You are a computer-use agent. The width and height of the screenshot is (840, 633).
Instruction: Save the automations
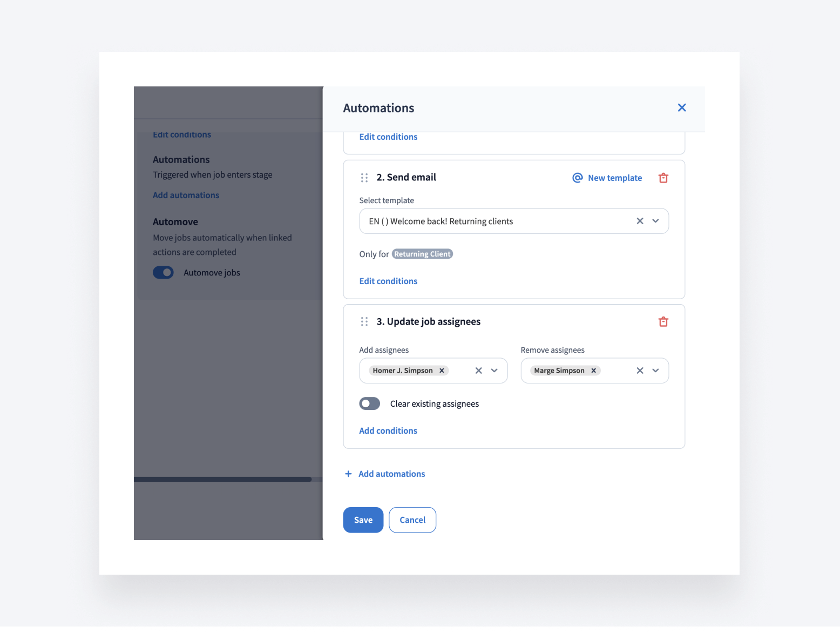363,520
